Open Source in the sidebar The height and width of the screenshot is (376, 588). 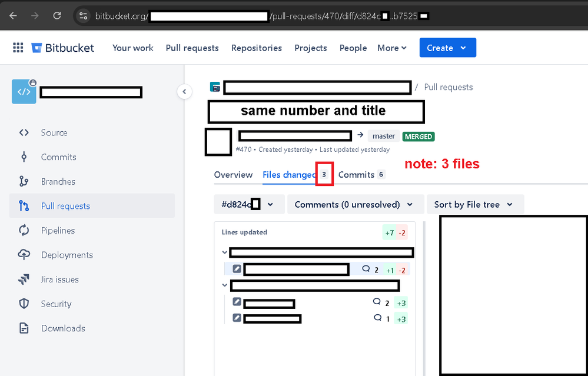pos(92,133)
